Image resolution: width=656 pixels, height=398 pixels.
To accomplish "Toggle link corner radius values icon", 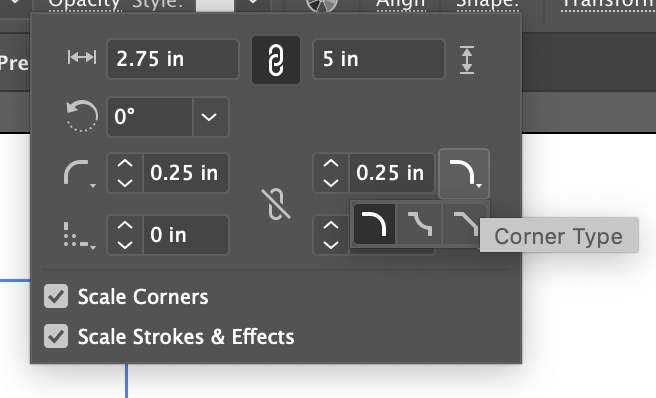I will [276, 204].
